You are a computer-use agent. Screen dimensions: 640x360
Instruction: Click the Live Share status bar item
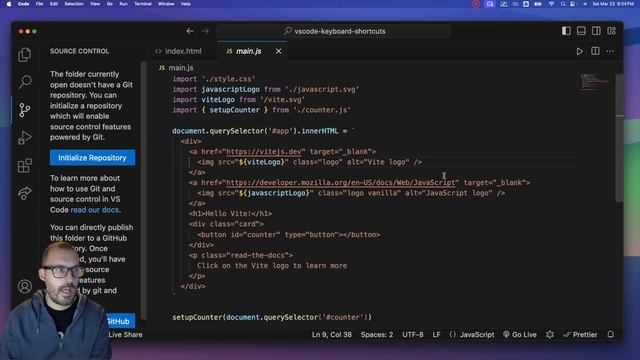(x=125, y=335)
